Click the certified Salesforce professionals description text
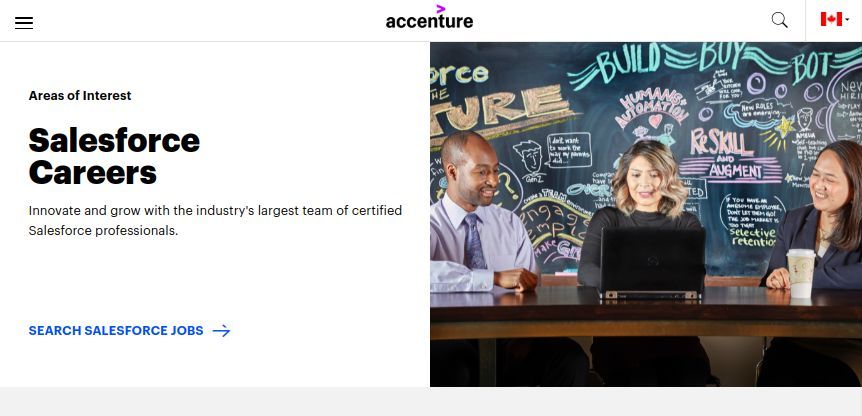862x416 pixels. click(x=215, y=220)
